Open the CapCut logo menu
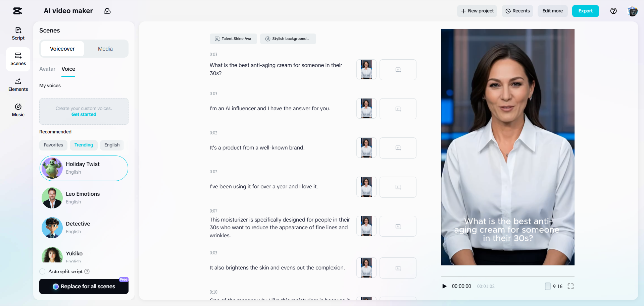 [x=17, y=11]
